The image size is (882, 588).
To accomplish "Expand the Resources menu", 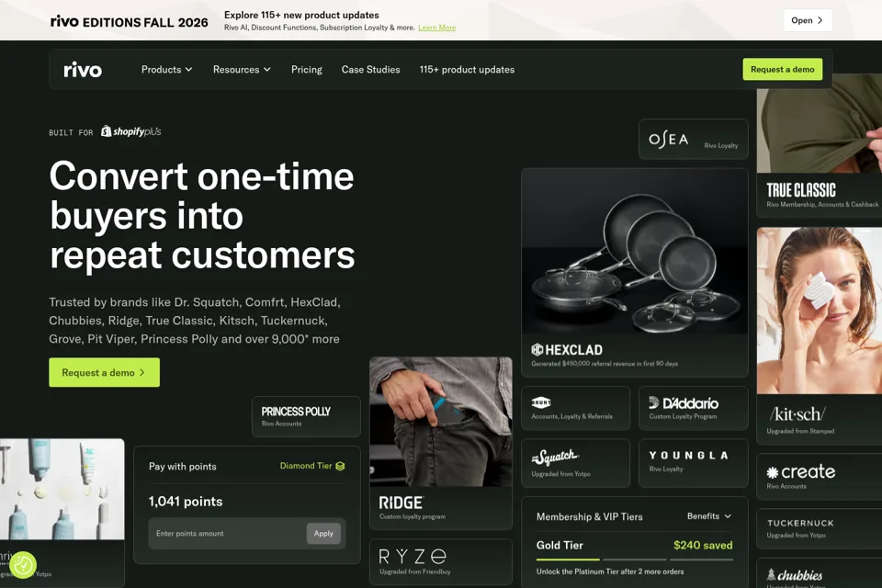I will tap(242, 69).
